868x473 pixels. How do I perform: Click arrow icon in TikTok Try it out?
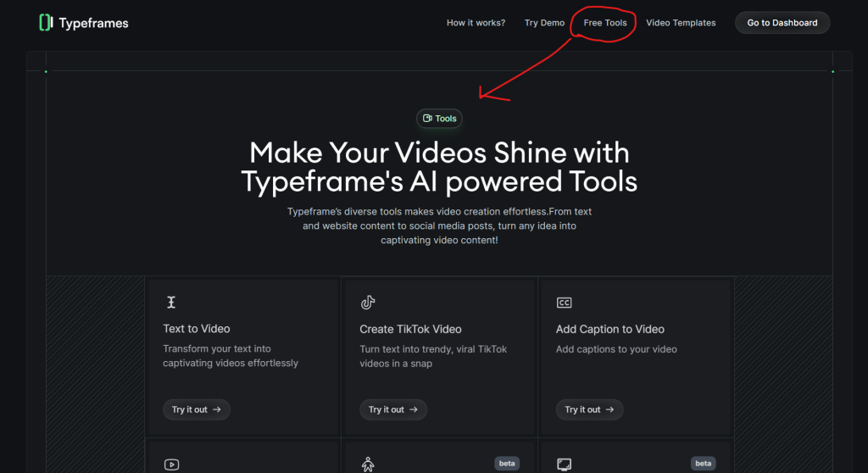(x=414, y=409)
